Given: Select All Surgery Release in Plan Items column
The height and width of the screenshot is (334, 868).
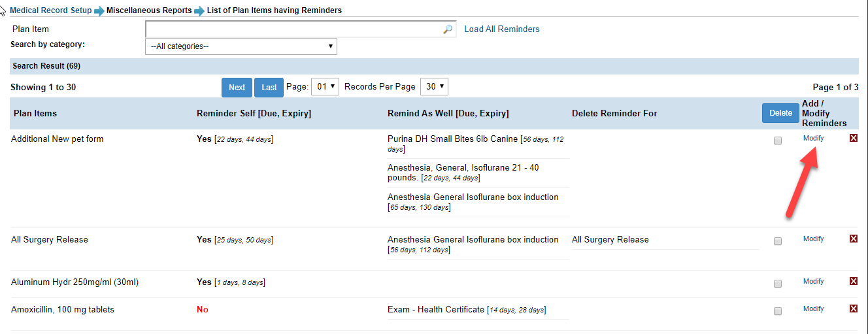Looking at the screenshot, I should [x=50, y=240].
